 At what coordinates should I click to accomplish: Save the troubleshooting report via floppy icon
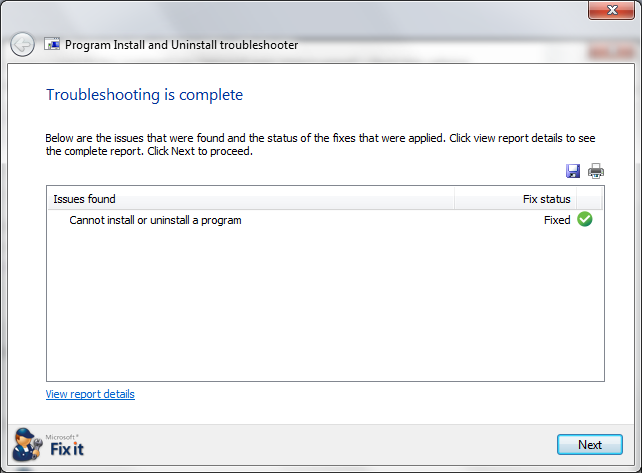click(573, 171)
